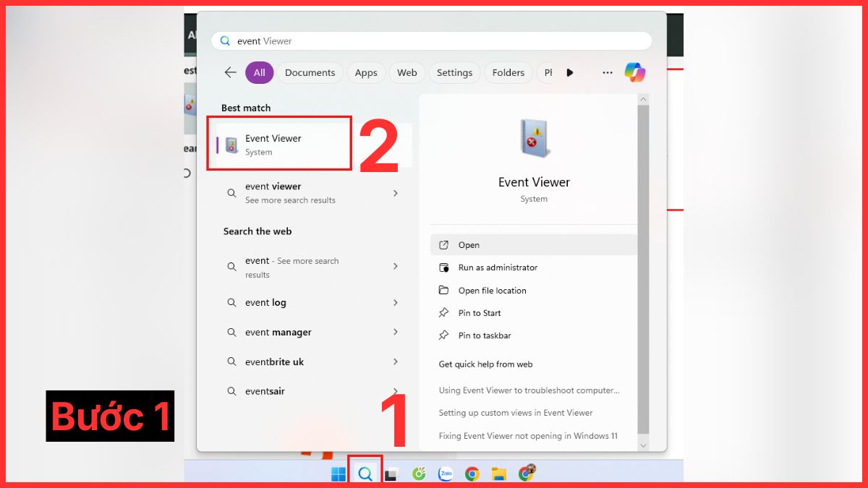Expand the 'eventsair' suggestion chevron
868x488 pixels.
click(396, 391)
